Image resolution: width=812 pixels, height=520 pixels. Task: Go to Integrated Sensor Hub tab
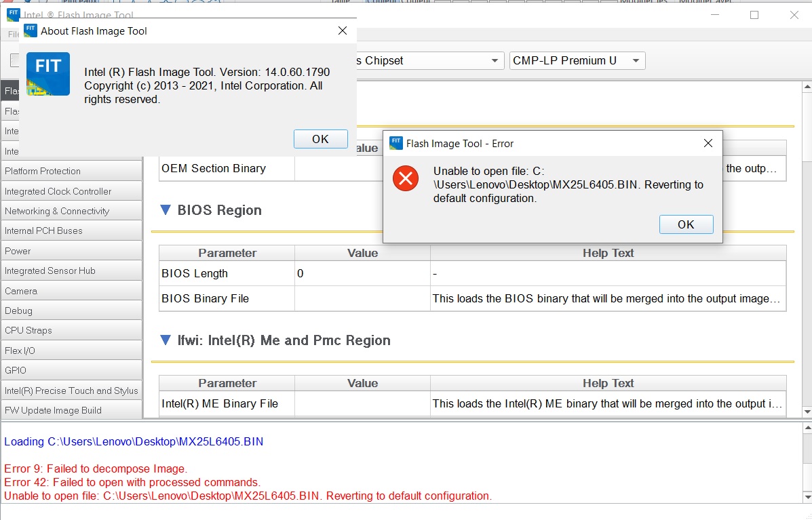pyautogui.click(x=71, y=271)
